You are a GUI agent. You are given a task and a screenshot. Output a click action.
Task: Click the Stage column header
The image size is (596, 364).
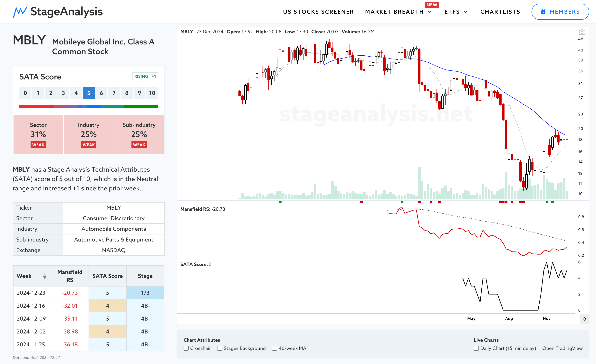coord(145,276)
